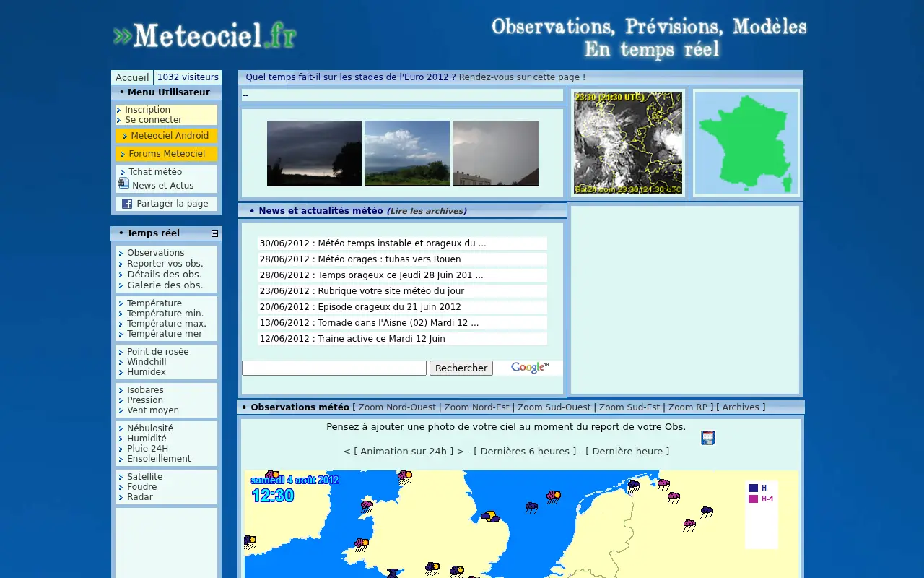Select Radar menu entry
Viewport: 924px width, 578px height.
tap(140, 497)
